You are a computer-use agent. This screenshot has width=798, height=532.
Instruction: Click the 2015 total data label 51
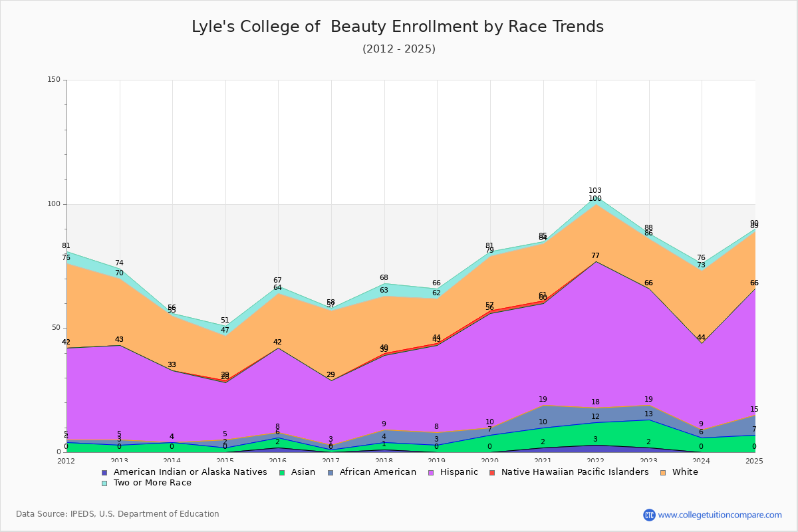point(225,321)
